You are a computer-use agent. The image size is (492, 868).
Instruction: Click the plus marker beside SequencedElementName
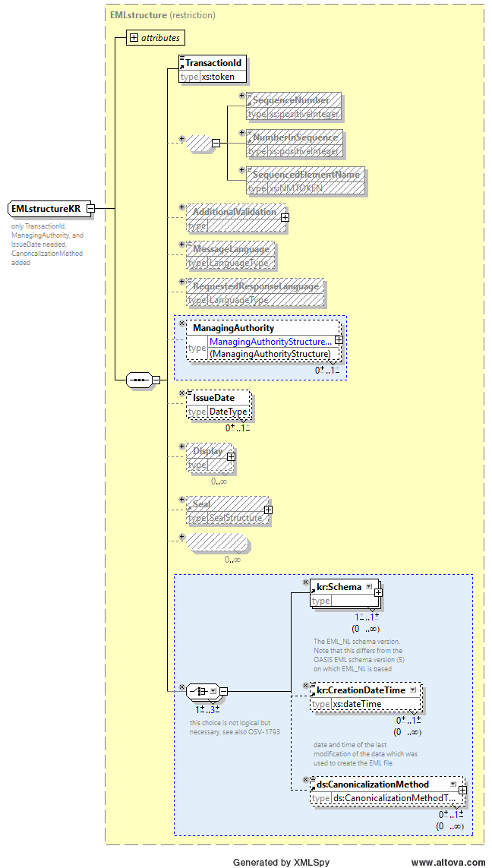coord(242,169)
